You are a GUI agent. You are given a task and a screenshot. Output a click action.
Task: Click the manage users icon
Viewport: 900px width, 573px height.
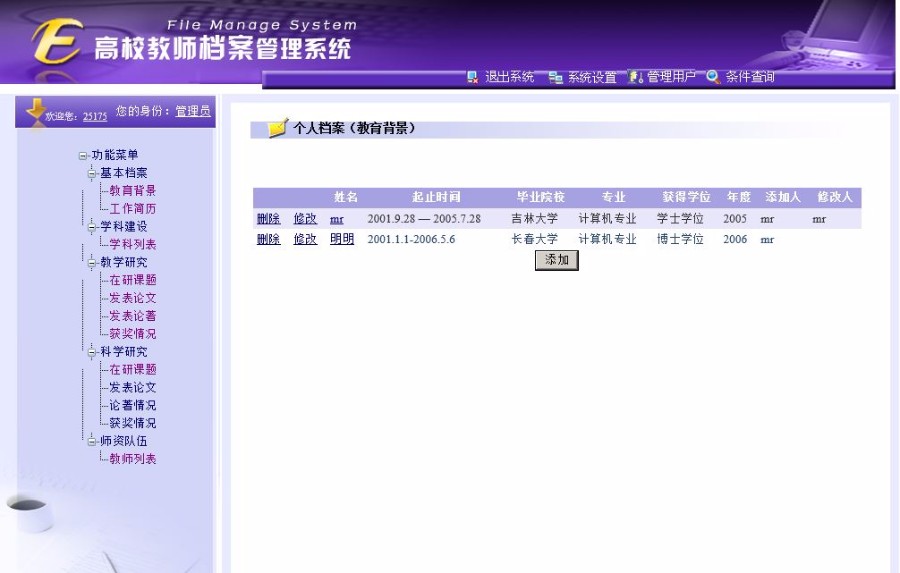635,77
